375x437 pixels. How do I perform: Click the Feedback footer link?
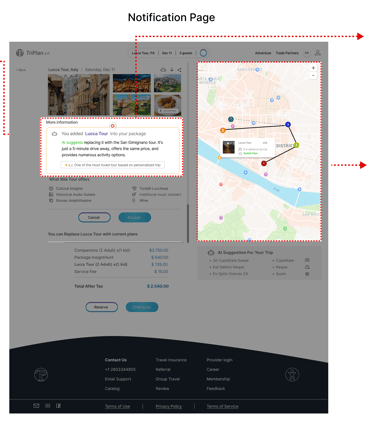pos(216,389)
